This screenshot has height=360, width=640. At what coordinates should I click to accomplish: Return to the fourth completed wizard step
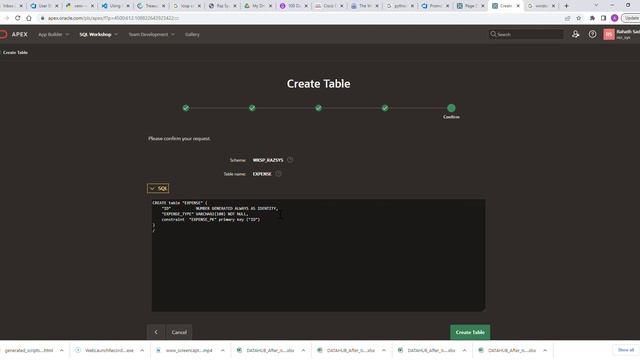click(x=385, y=108)
